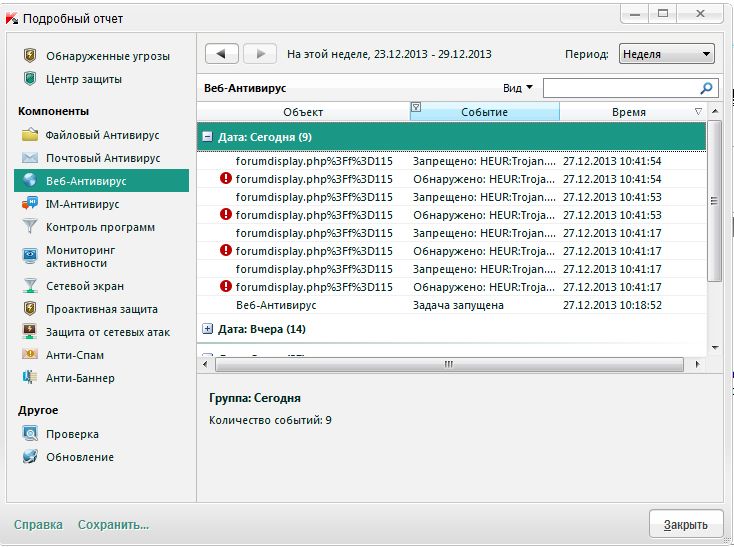The height and width of the screenshot is (547, 734).
Task: Go to previous period with back arrow
Action: coord(222,54)
